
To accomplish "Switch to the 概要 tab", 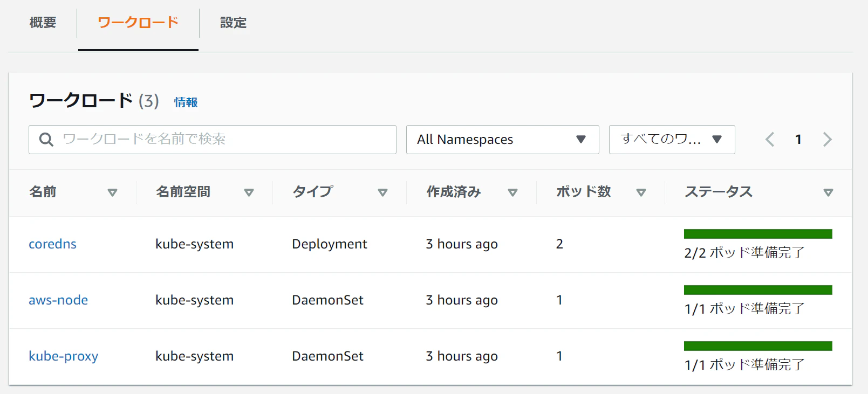I will 43,23.
